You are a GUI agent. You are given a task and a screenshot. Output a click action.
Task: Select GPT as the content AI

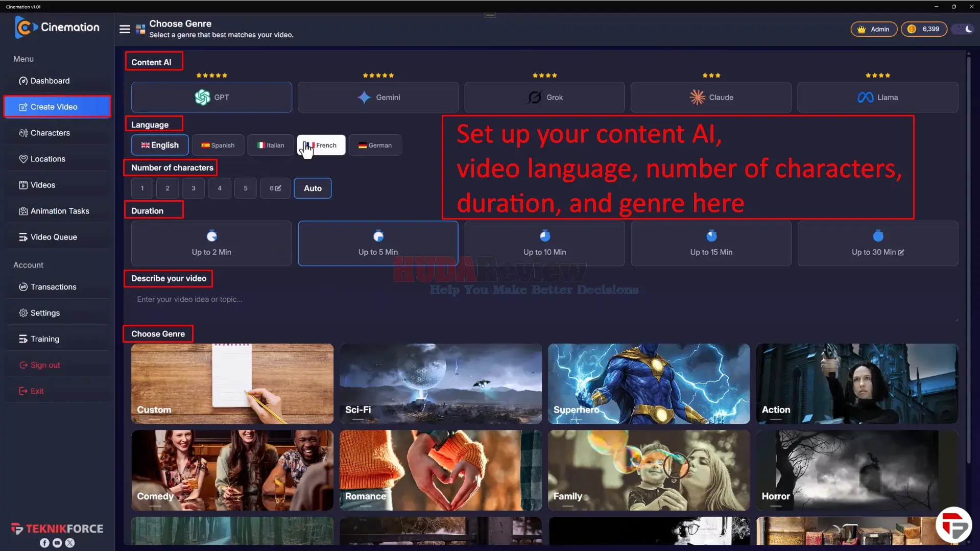coord(211,97)
